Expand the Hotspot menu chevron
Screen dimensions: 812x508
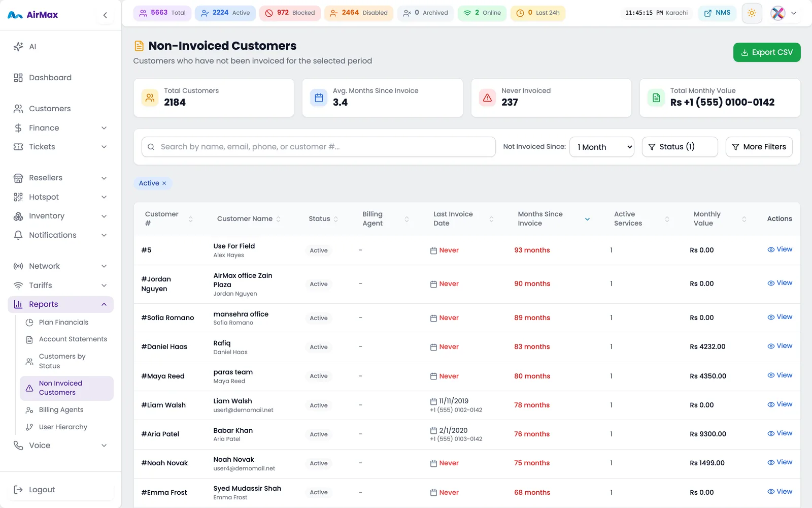click(104, 197)
